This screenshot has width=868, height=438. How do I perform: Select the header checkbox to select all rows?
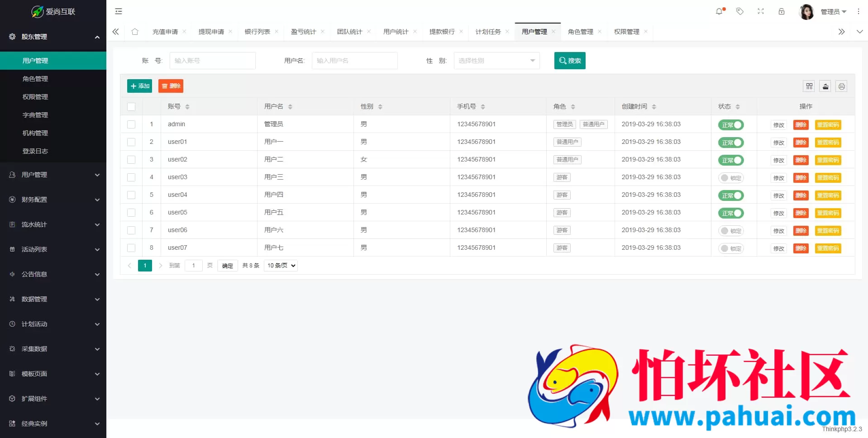[131, 107]
